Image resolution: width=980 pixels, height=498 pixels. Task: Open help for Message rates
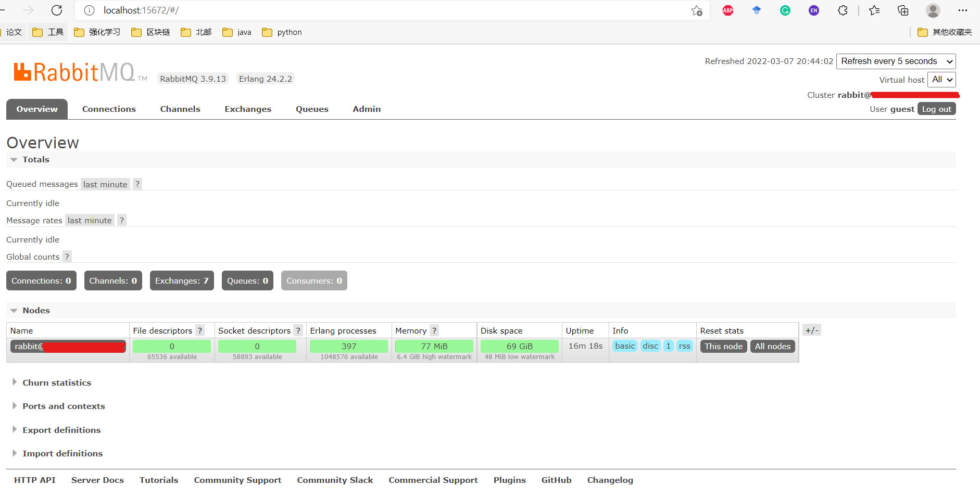(122, 221)
